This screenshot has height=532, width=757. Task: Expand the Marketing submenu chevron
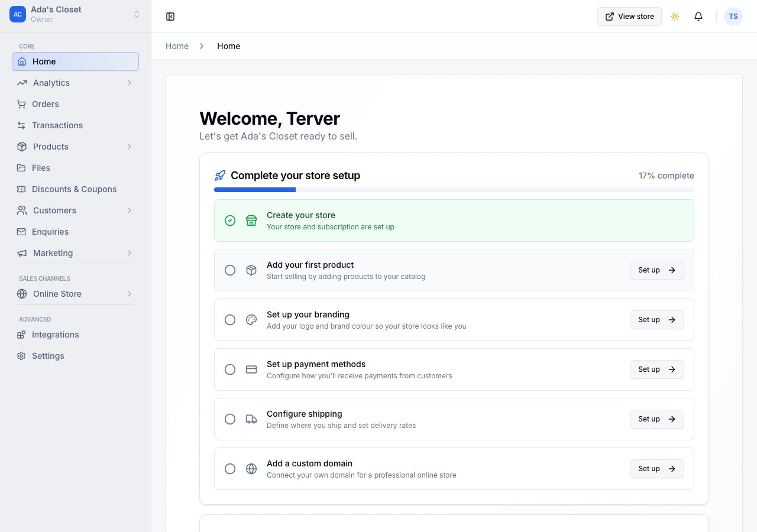(x=130, y=253)
